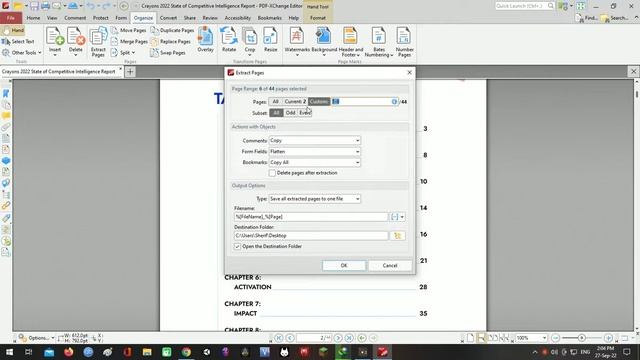Switch to the Comment tab
This screenshot has width=640, height=360.
pos(75,18)
